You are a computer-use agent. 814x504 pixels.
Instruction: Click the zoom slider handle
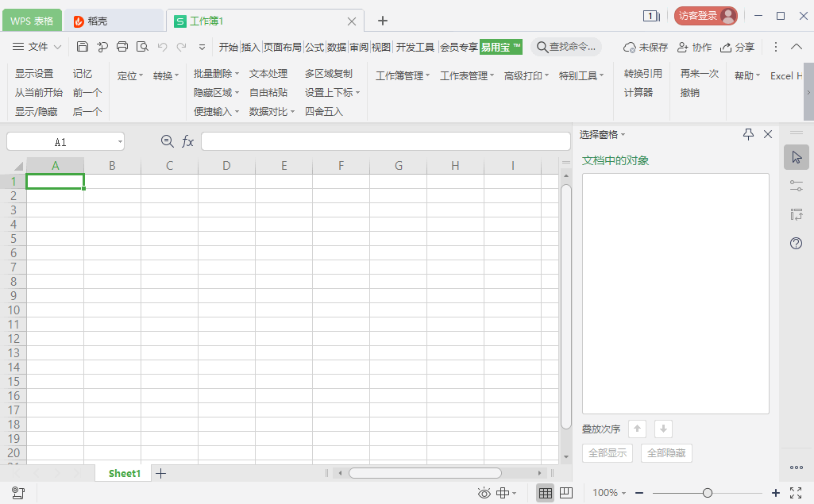click(707, 493)
